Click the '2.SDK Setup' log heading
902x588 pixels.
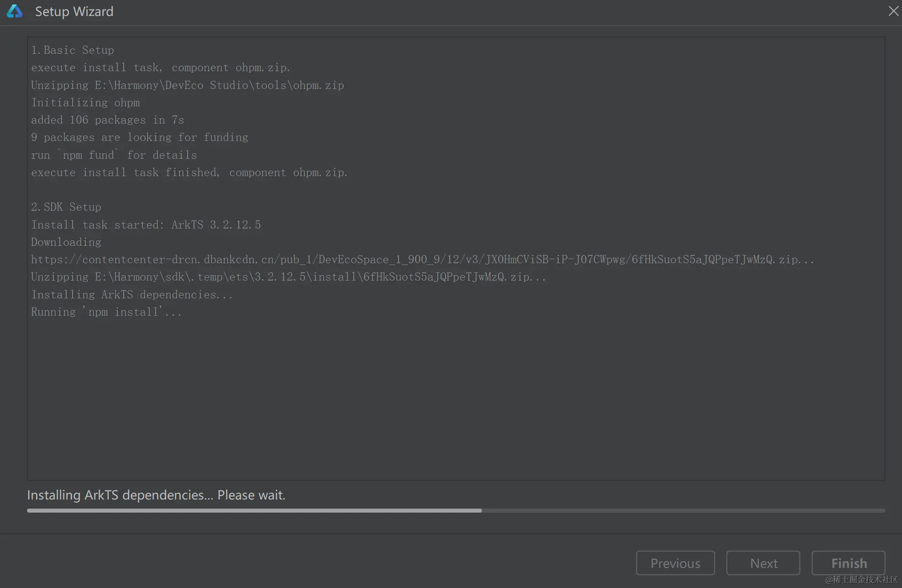[x=66, y=207]
